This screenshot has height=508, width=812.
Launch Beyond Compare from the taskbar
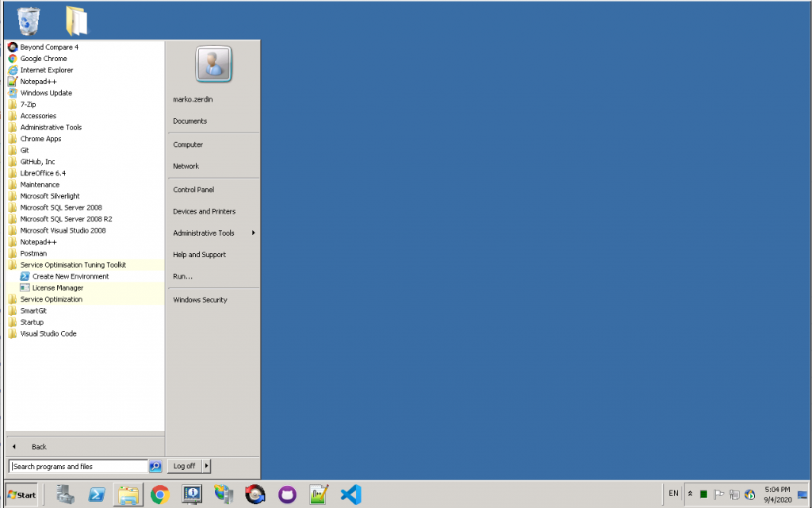point(255,495)
